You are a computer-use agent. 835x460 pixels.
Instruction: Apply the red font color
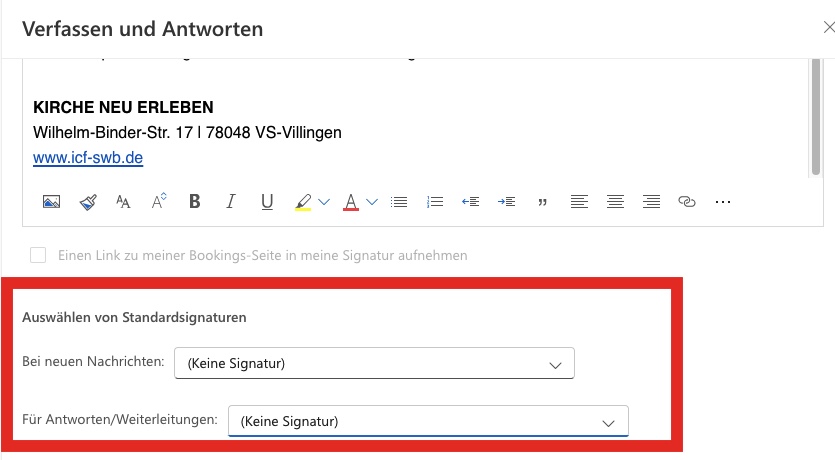tap(351, 202)
